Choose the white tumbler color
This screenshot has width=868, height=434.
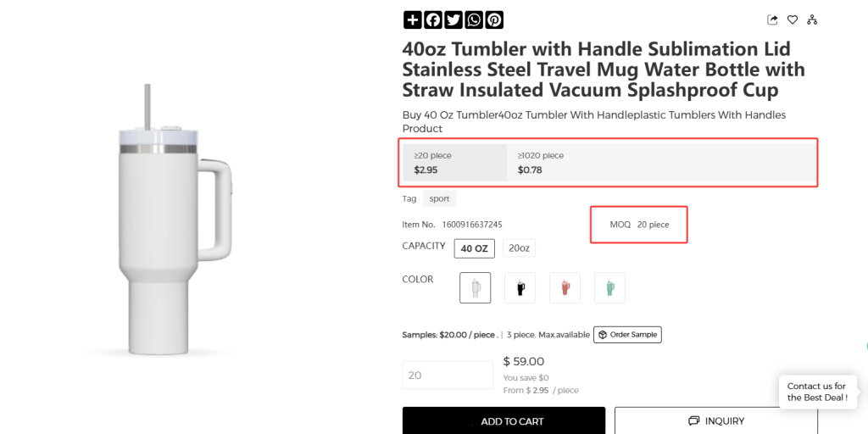[x=475, y=288]
